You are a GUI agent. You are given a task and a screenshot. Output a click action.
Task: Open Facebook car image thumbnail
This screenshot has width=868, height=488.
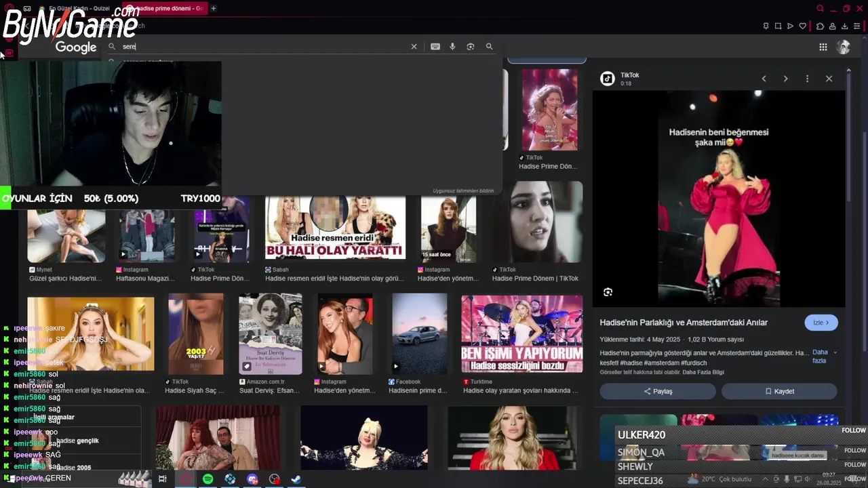(x=419, y=333)
